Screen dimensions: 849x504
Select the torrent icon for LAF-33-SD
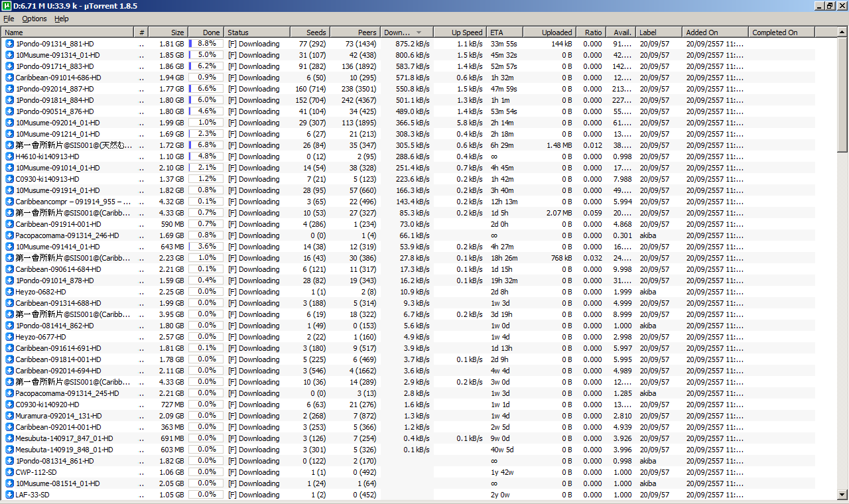pyautogui.click(x=9, y=495)
